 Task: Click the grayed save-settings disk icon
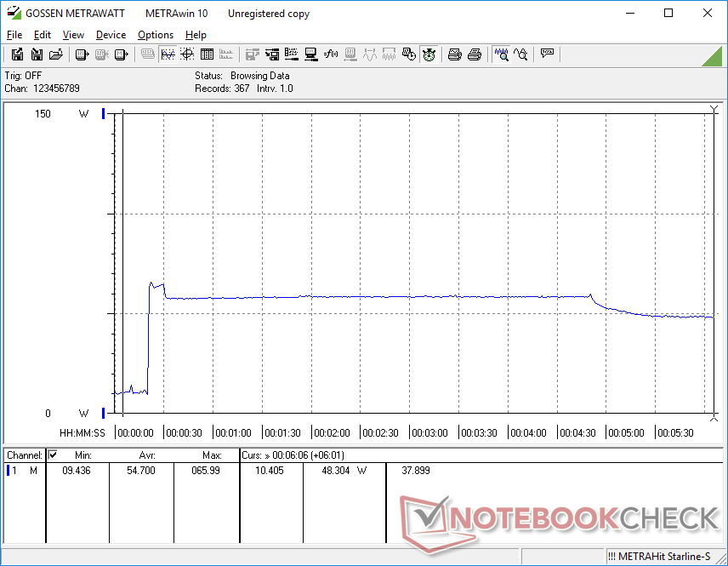(x=252, y=54)
